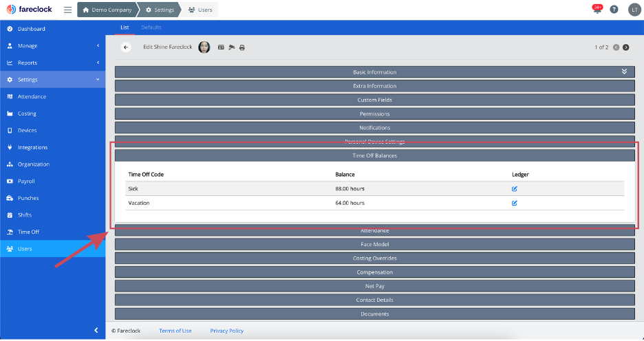Collapse the sidebar with bottom chevron
Viewport: 644px width, 341px height.
pos(96,330)
